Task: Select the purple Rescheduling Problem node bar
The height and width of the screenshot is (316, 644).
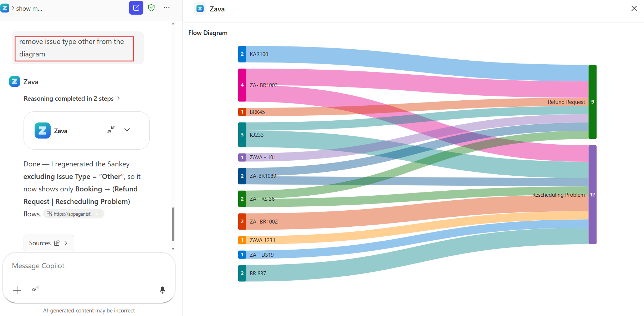Action: click(593, 195)
